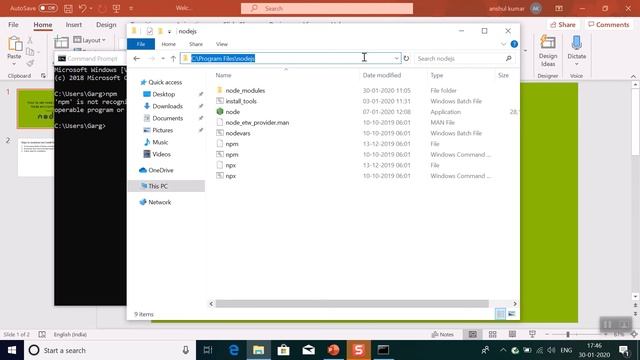Click the Up one level arrow
This screenshot has height=360, width=640.
(173, 59)
